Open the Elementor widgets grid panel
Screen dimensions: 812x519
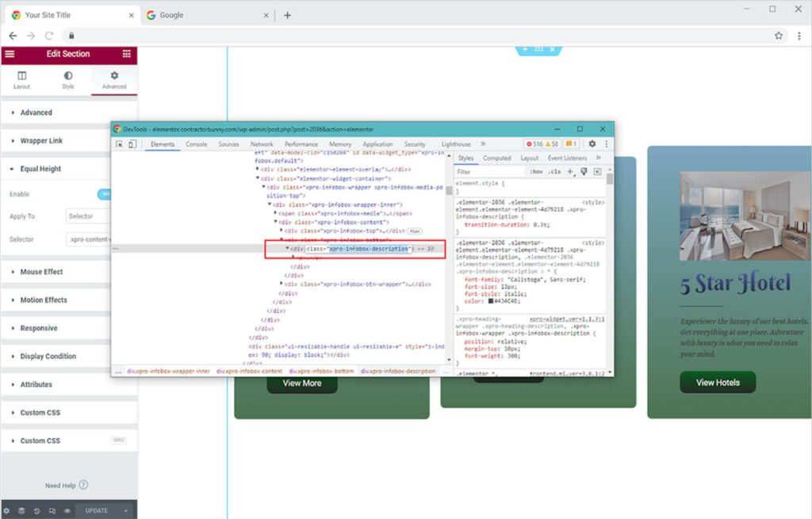tap(127, 54)
